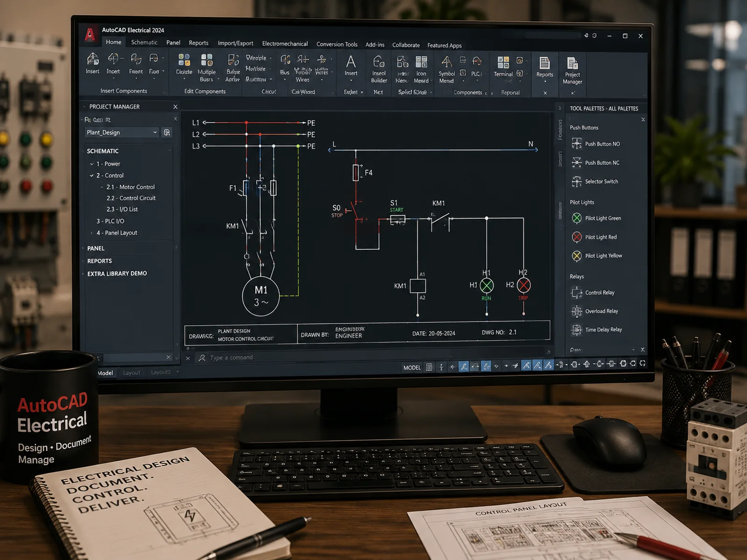Click the Push Buttons palette heading

[x=584, y=128]
